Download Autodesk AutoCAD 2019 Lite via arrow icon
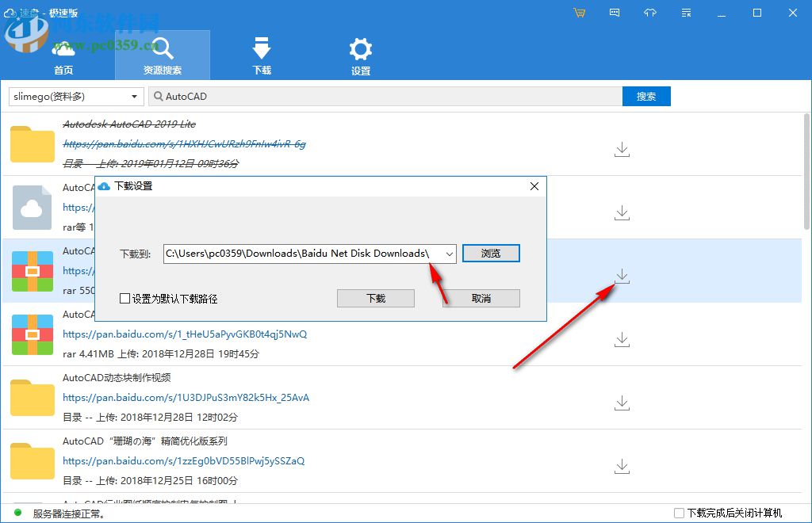Screen dimensions: 812x523 click(x=622, y=150)
